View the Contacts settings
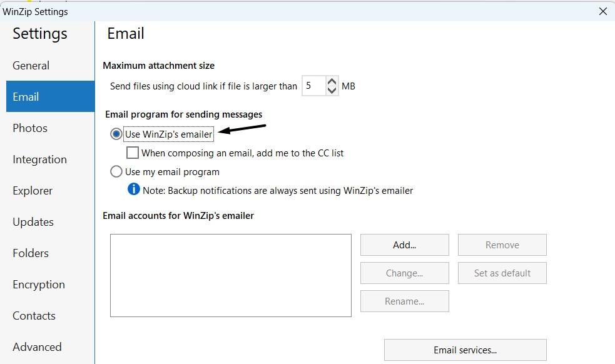 pos(34,316)
